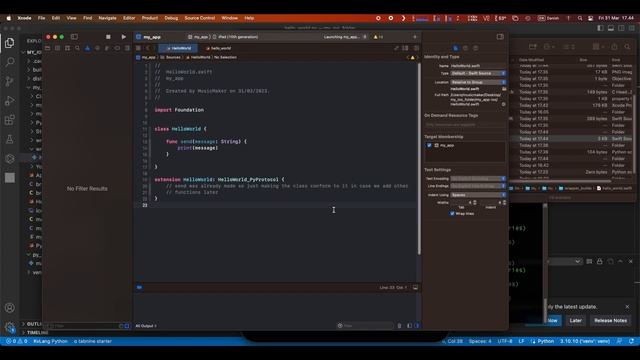Viewport: 640px width, 360px height.
Task: Dismiss the update notification with X
Action: (x=627, y=307)
